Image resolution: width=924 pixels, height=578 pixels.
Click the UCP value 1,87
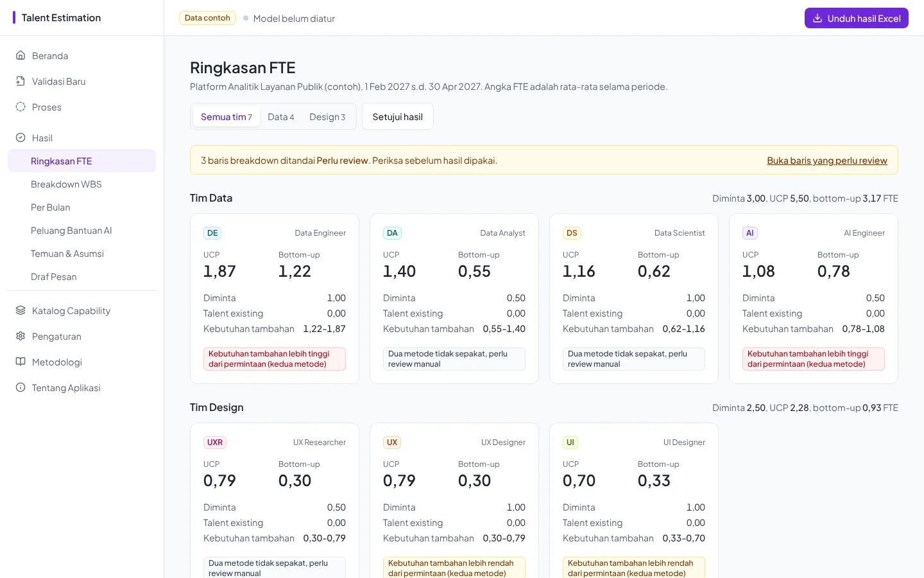219,271
